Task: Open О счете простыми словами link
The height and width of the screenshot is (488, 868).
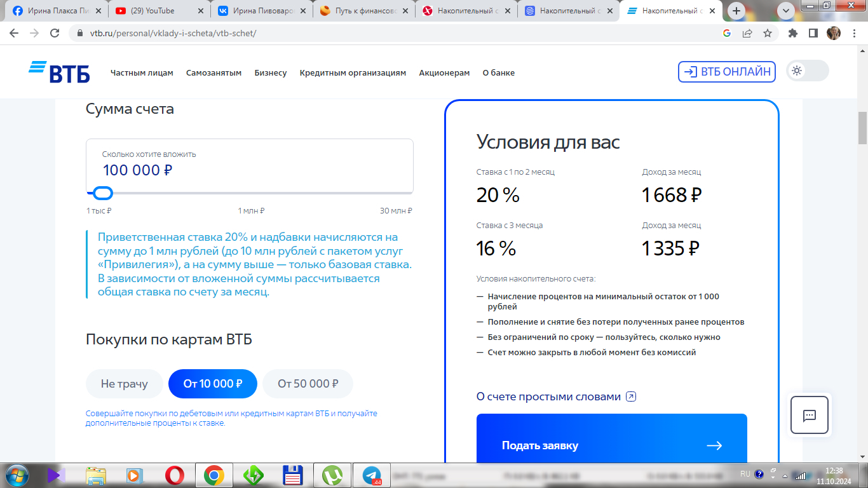Action: pyautogui.click(x=556, y=396)
